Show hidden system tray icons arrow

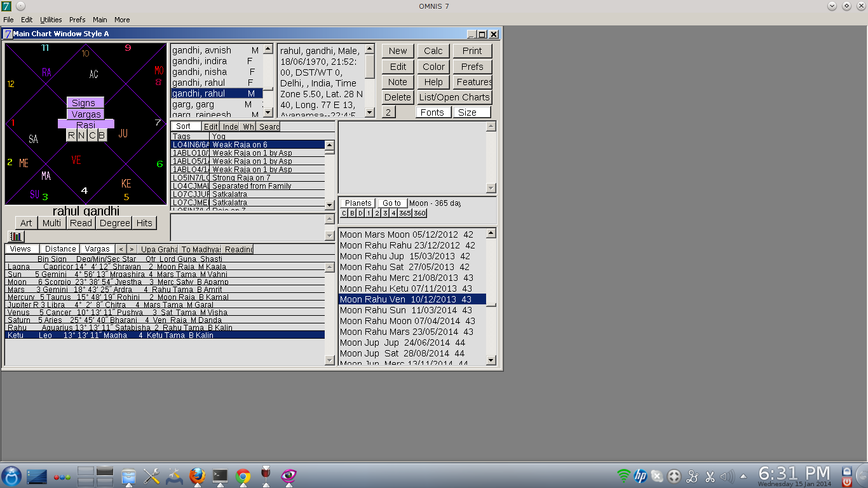pos(743,476)
